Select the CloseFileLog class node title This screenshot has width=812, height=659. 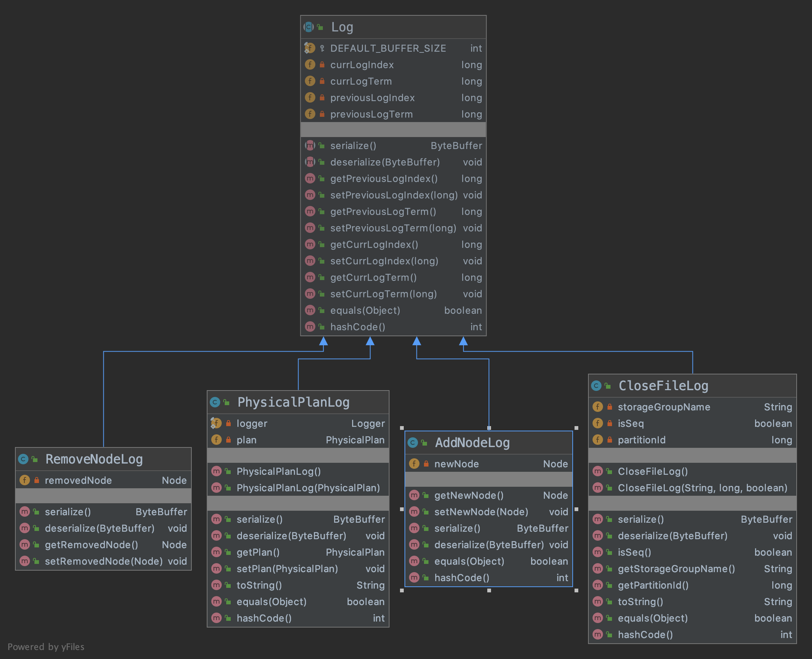point(663,386)
